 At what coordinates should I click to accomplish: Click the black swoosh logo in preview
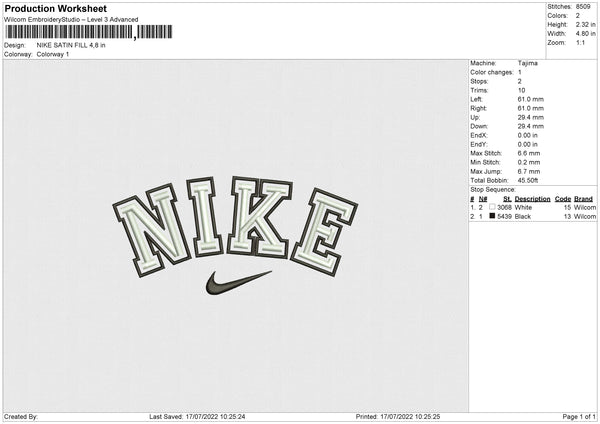238,283
